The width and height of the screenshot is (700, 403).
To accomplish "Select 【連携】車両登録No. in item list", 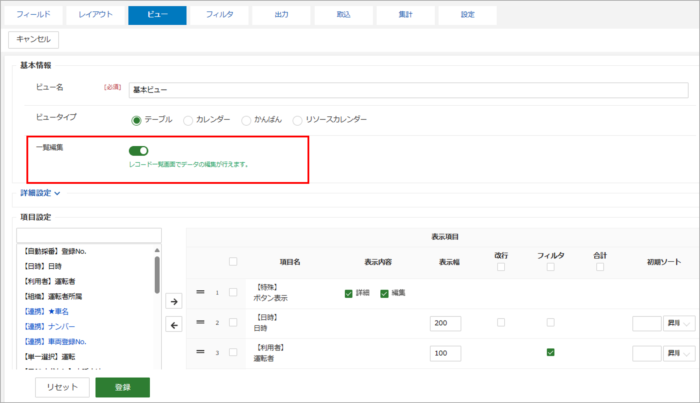I will (x=55, y=342).
